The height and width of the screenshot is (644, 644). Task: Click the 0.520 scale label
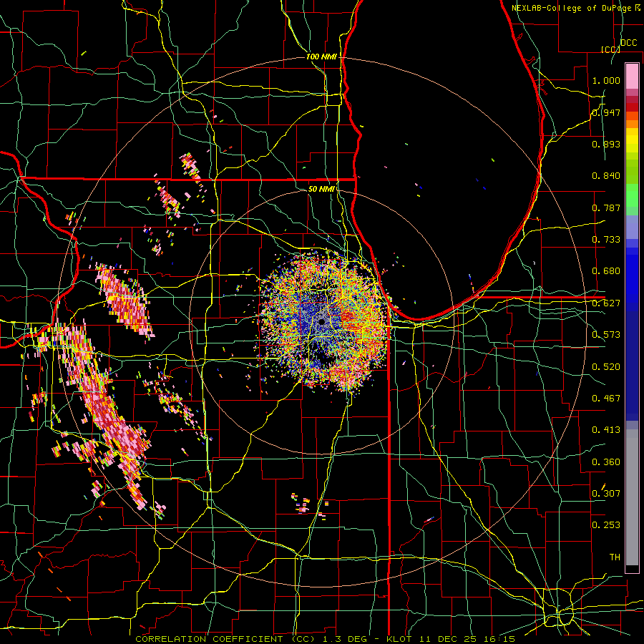tap(606, 367)
